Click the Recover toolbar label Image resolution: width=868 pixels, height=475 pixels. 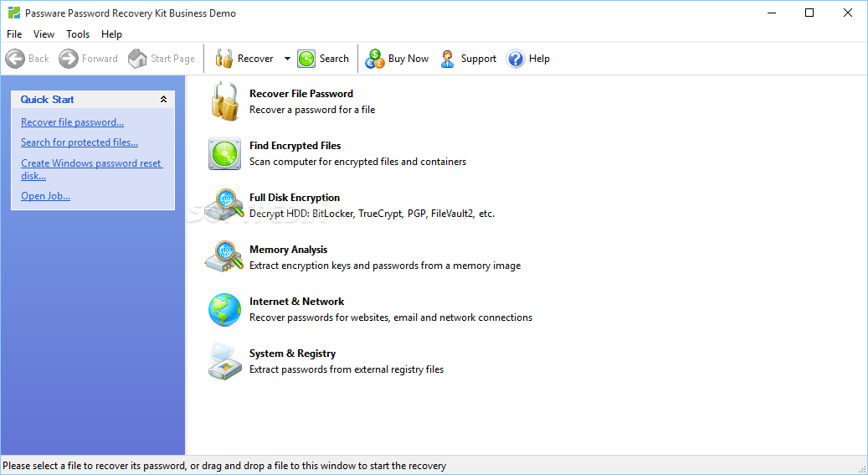pos(255,58)
